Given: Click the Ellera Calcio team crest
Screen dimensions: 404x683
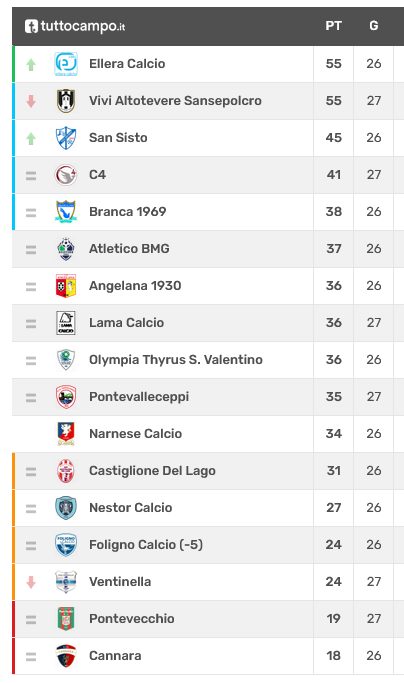Looking at the screenshot, I should tap(66, 64).
